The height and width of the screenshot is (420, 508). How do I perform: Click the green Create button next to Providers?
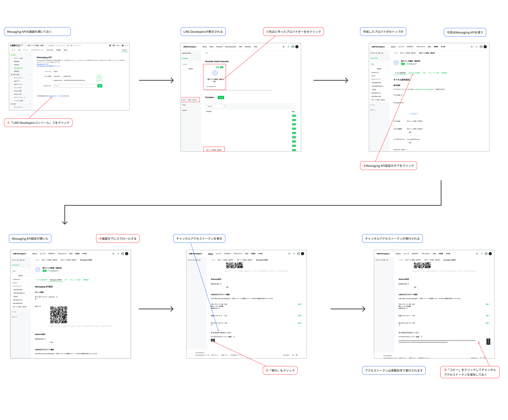tap(221, 97)
